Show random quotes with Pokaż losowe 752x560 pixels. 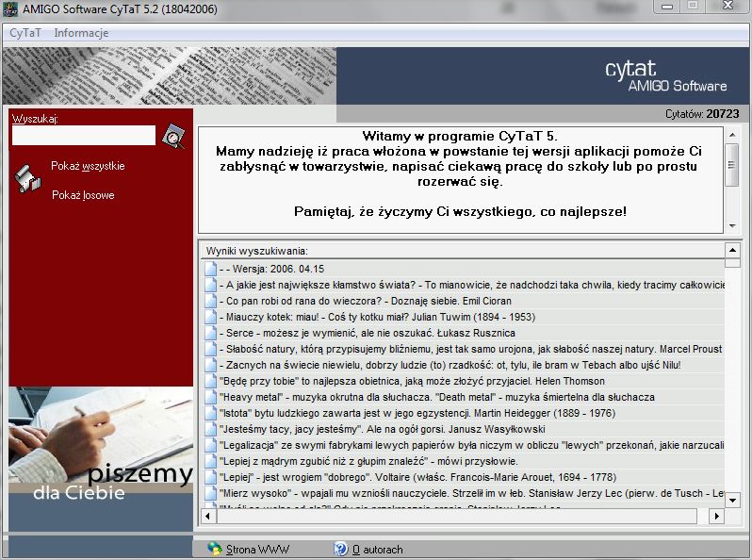pos(83,195)
